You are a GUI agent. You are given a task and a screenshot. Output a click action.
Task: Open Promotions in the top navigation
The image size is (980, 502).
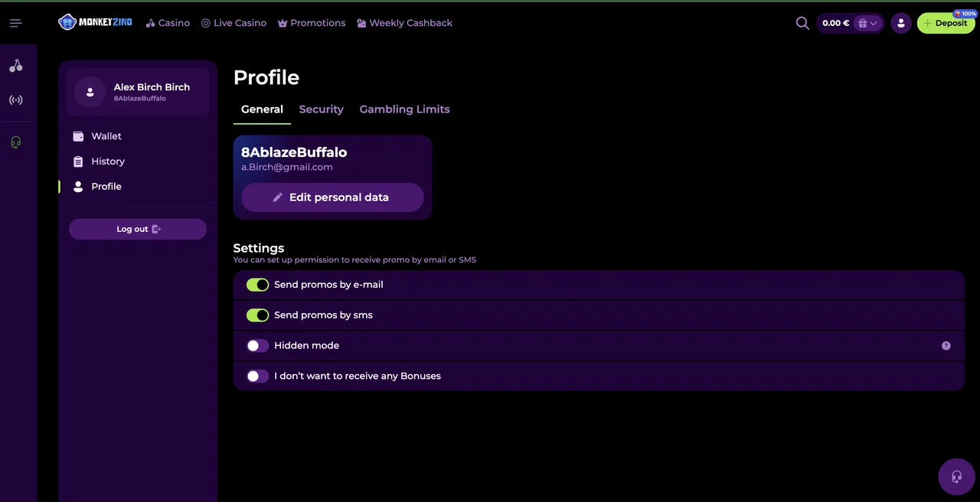click(x=311, y=23)
